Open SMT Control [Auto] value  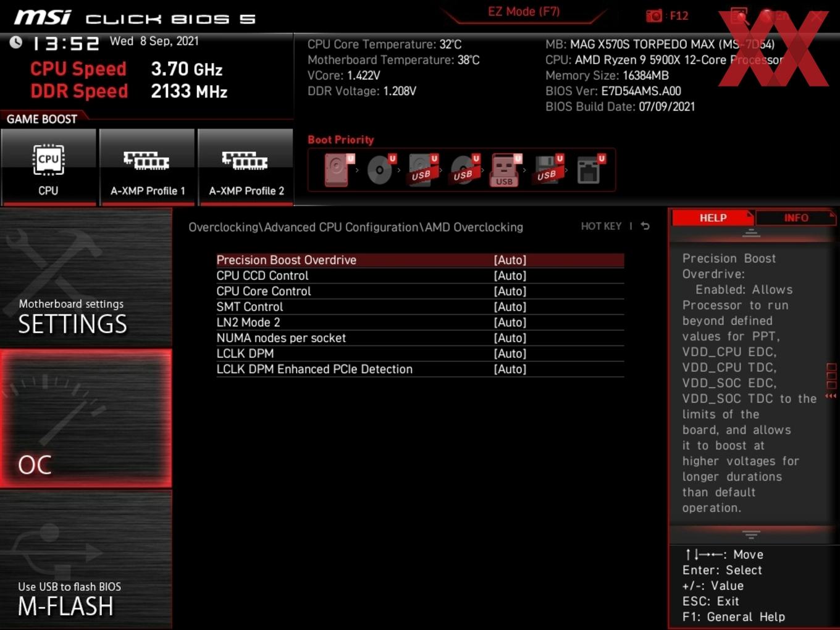click(x=510, y=307)
